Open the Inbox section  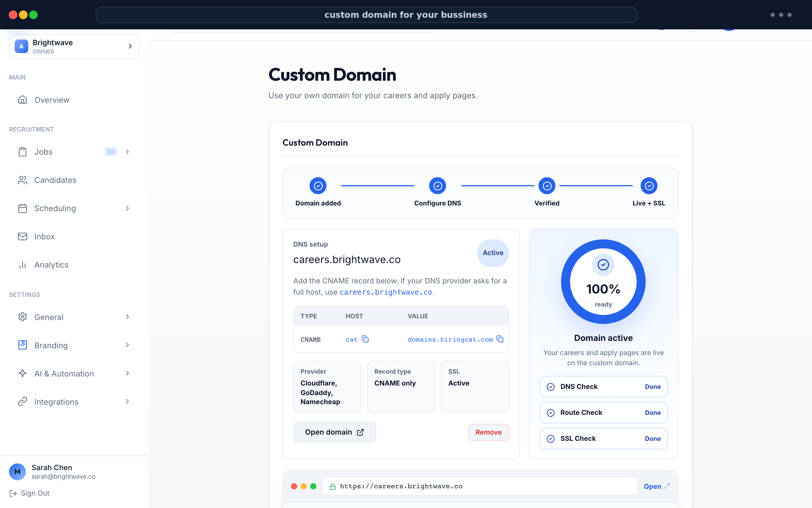click(74, 237)
